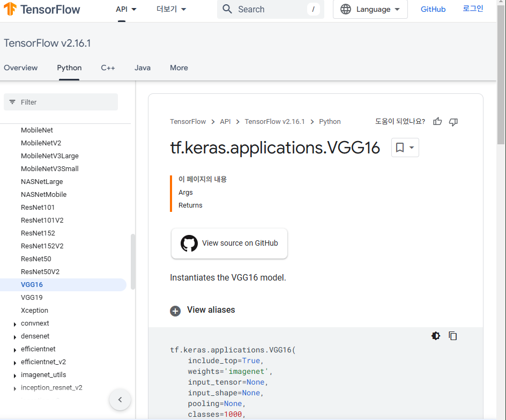This screenshot has height=420, width=506.
Task: Click the search magnifier icon
Action: pos(227,9)
